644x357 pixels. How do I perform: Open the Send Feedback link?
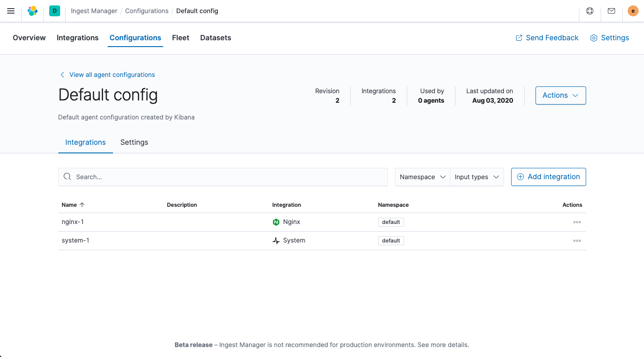(547, 38)
